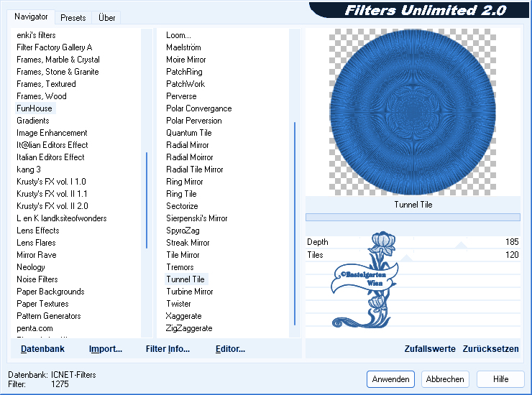Viewport: 532px width, 395px height.
Task: Click the Datenbank link
Action: click(x=42, y=349)
